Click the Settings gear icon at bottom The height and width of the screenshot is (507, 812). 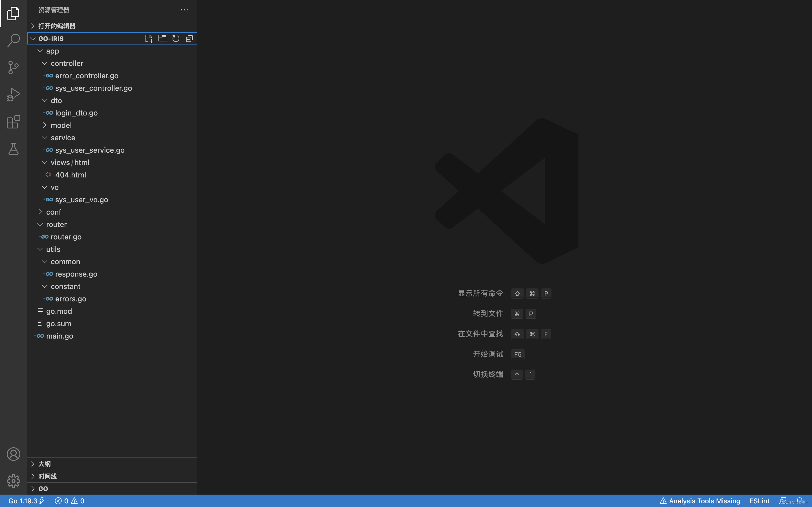point(13,481)
